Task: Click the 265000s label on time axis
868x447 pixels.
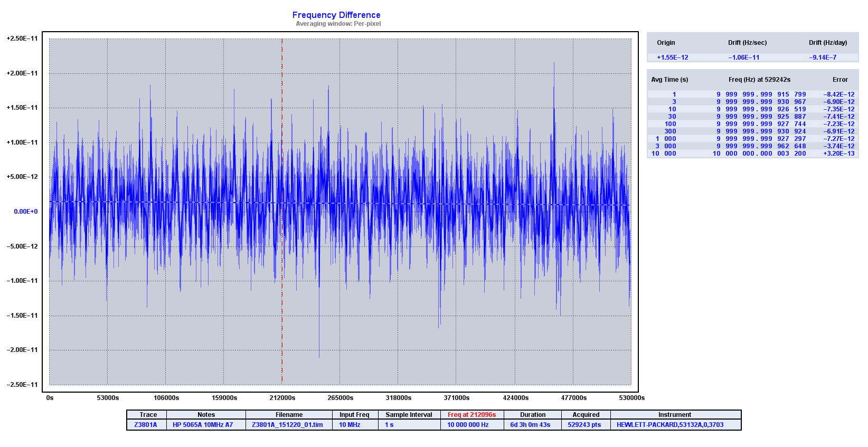Action: (341, 398)
